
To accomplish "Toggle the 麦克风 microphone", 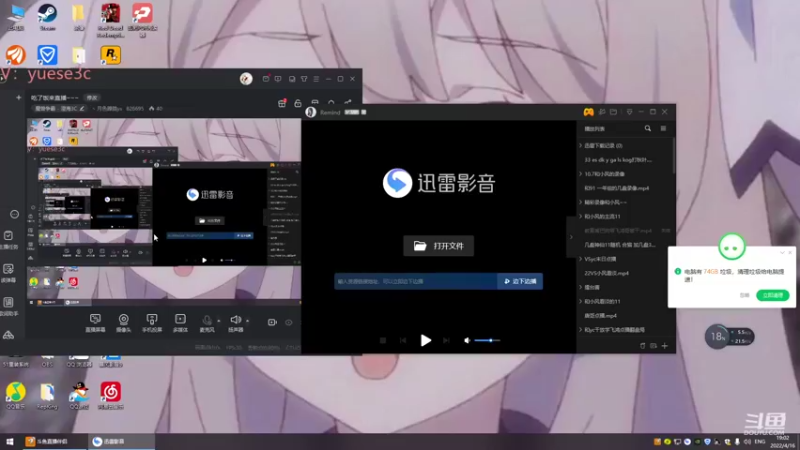I will pyautogui.click(x=207, y=323).
